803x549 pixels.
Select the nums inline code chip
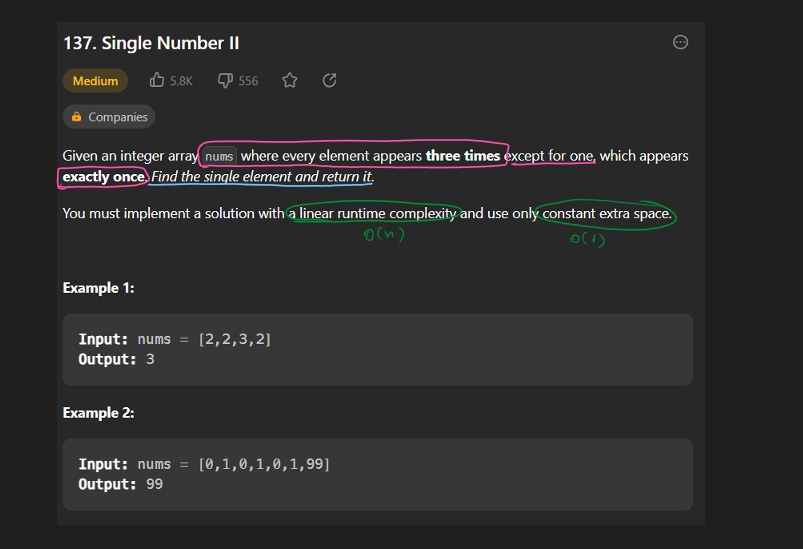click(219, 157)
